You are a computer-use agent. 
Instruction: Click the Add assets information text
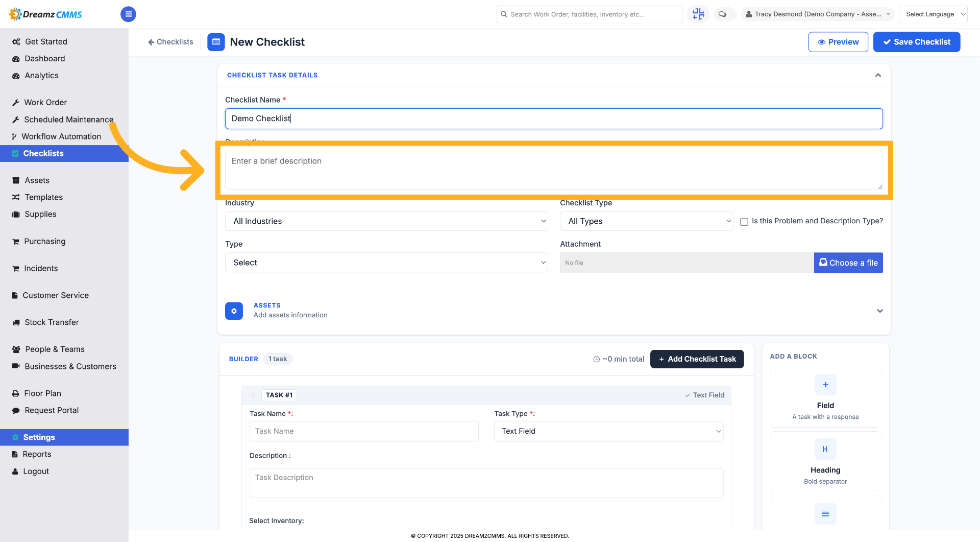point(290,315)
